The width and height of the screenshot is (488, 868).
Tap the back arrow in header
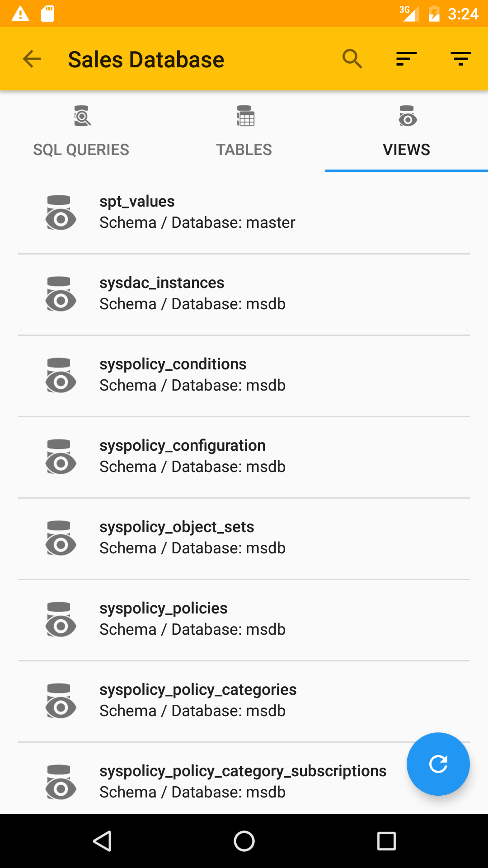tap(32, 59)
